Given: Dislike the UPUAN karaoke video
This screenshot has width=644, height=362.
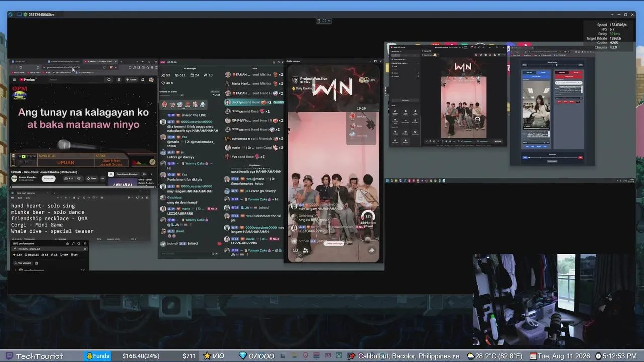Looking at the screenshot, I should click(79, 178).
